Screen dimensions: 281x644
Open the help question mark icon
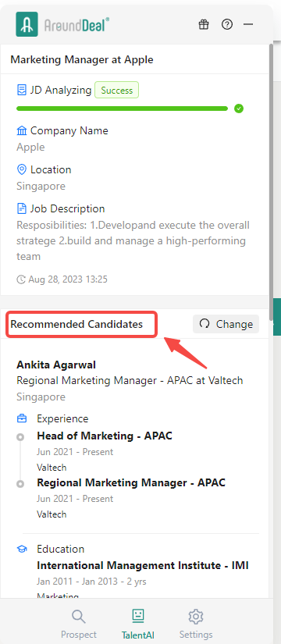(227, 24)
